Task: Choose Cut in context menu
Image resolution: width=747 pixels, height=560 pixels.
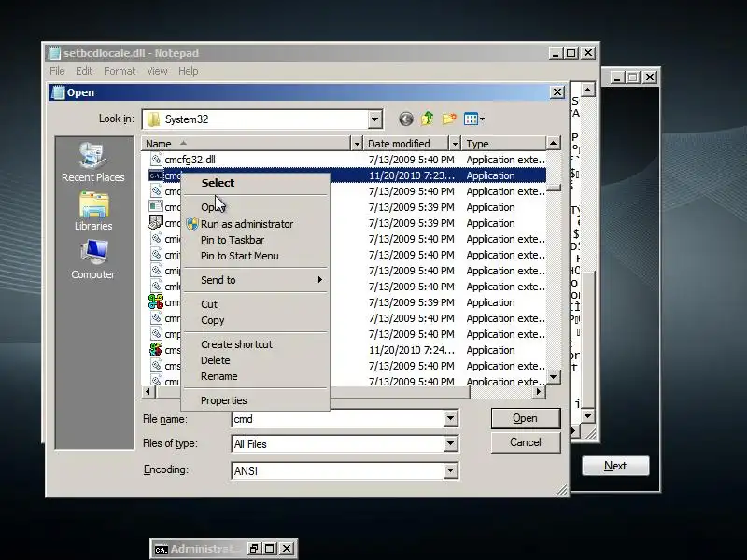Action: (x=209, y=304)
